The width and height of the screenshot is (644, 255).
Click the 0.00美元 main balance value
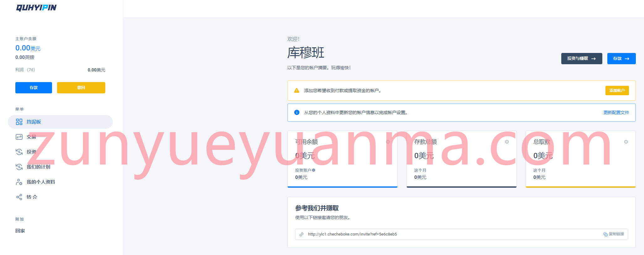(x=28, y=48)
